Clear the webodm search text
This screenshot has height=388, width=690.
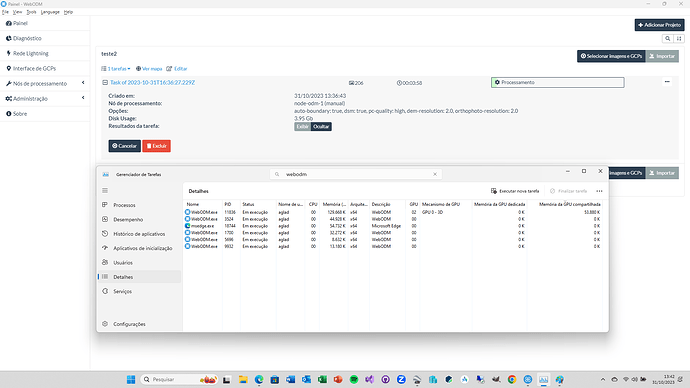(x=435, y=174)
